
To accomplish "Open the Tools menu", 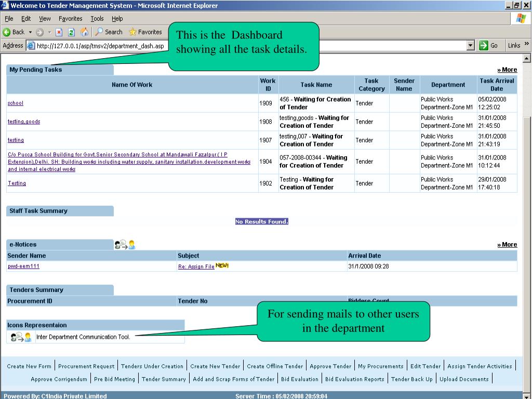I will point(97,19).
